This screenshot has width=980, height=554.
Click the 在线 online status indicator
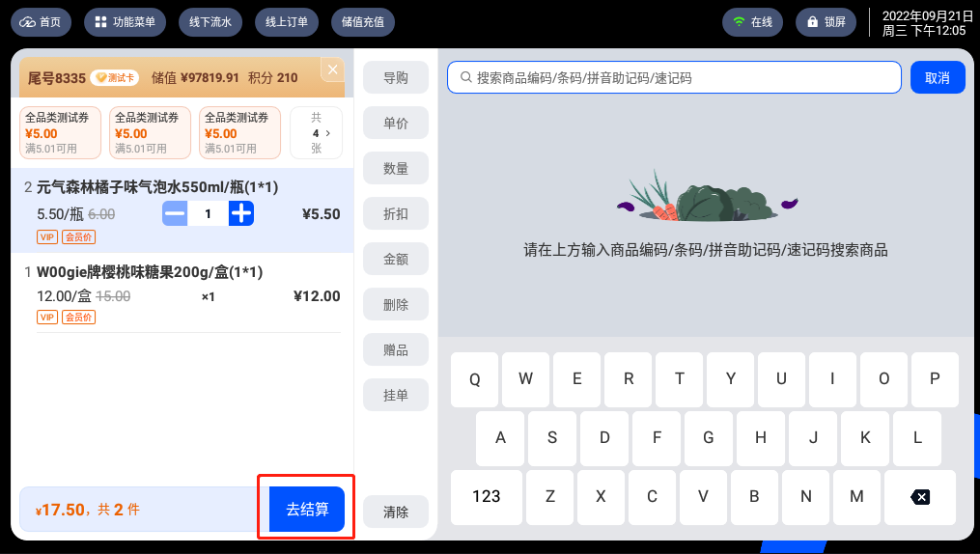coord(752,22)
